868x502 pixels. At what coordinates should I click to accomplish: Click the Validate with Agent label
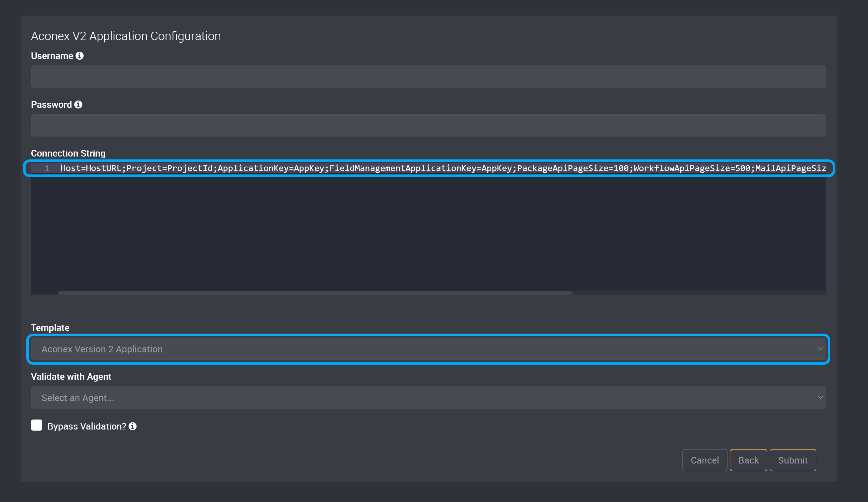click(x=71, y=376)
